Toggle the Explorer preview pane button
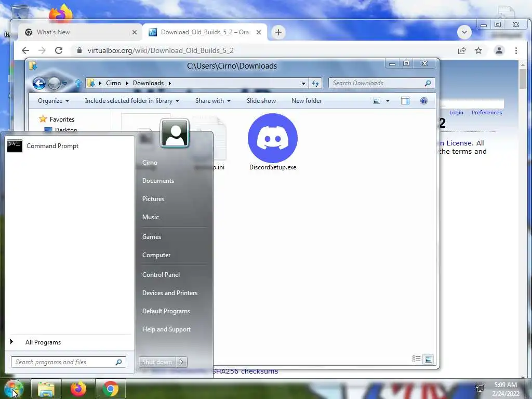 pyautogui.click(x=405, y=101)
